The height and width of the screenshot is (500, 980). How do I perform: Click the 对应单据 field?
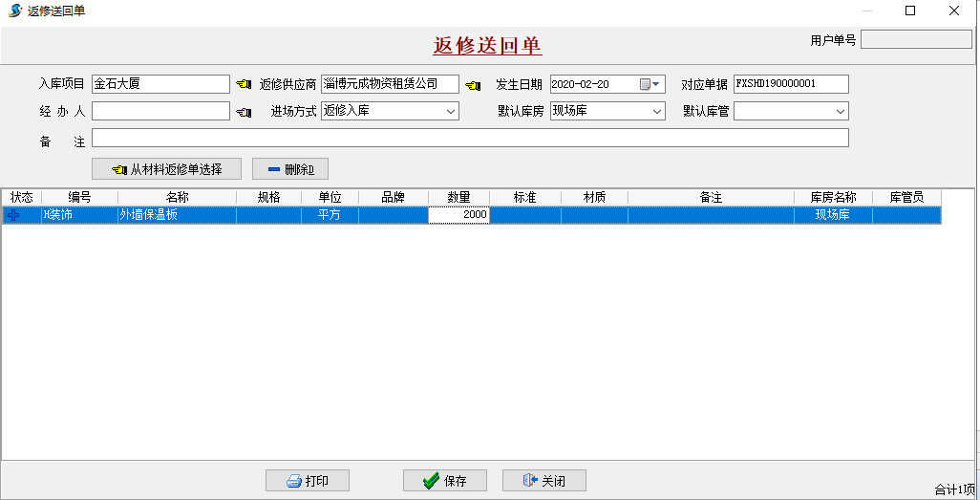coord(791,84)
